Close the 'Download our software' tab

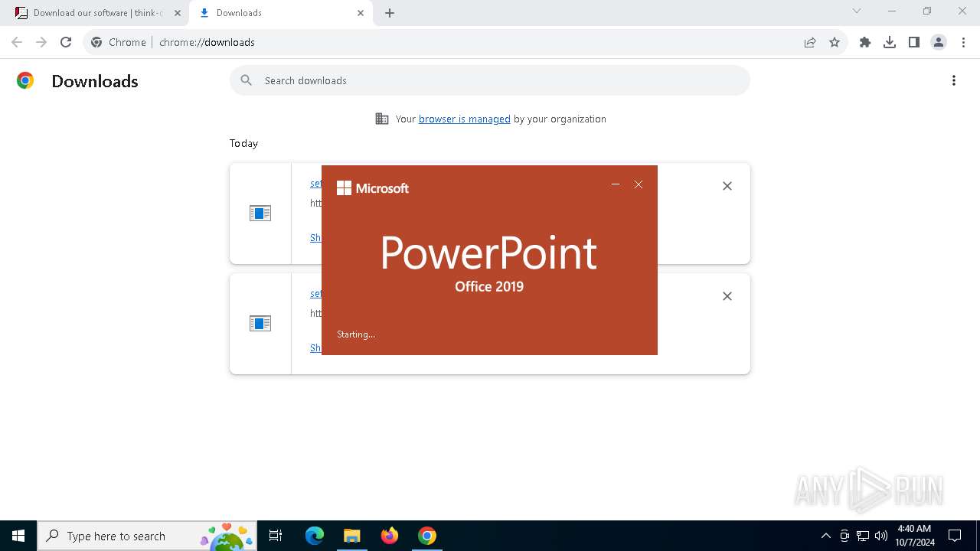point(178,13)
